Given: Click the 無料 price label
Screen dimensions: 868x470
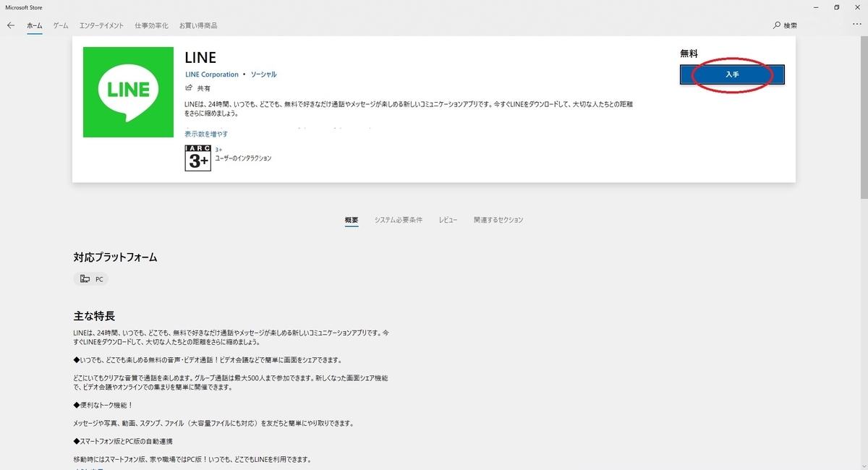Looking at the screenshot, I should (x=689, y=54).
